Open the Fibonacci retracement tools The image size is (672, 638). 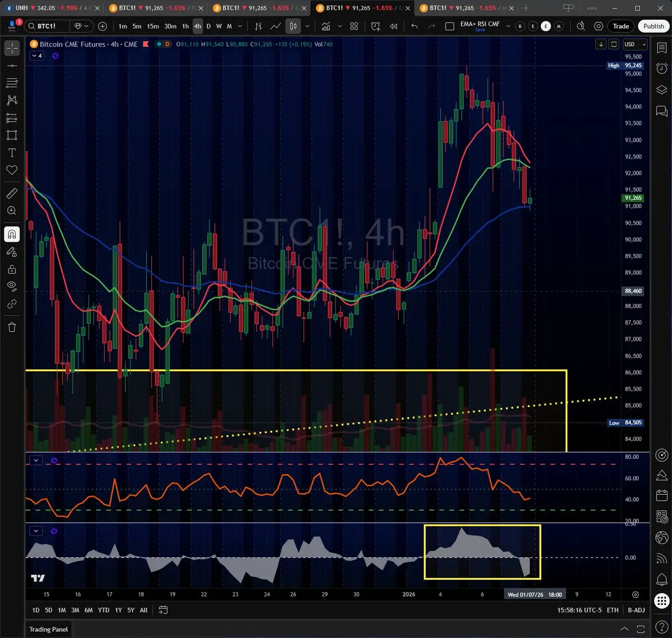12,83
